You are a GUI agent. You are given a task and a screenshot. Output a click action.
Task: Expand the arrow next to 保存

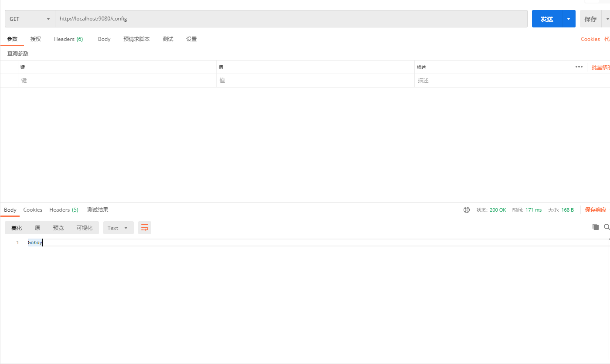tap(607, 19)
